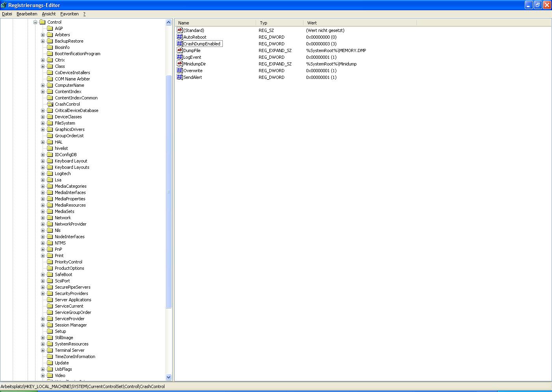Open the Ansicht menu
The width and height of the screenshot is (552, 392).
[49, 14]
